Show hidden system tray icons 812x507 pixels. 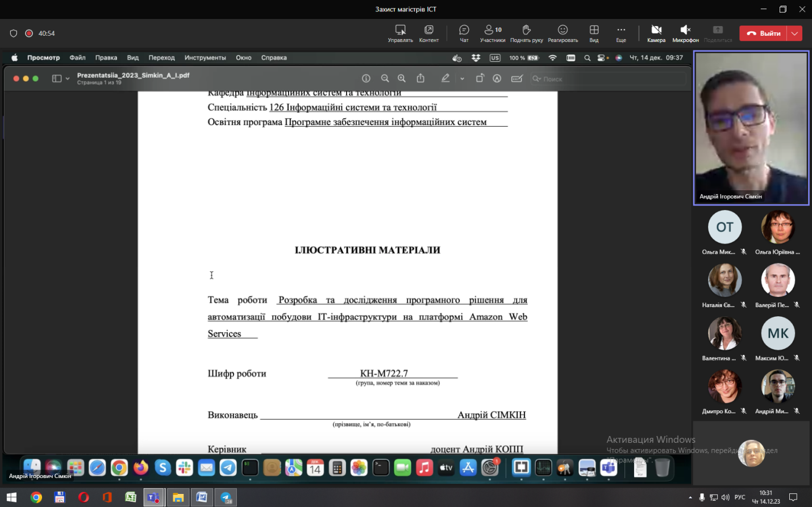coord(690,497)
